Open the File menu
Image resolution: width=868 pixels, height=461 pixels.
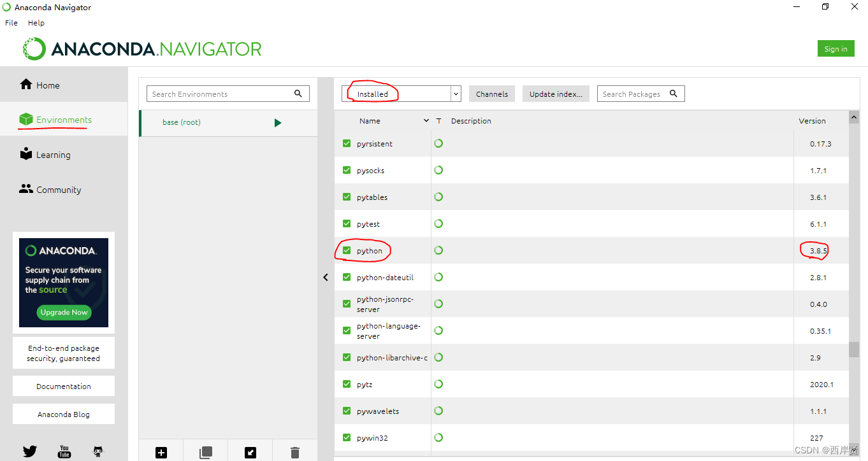[x=11, y=22]
